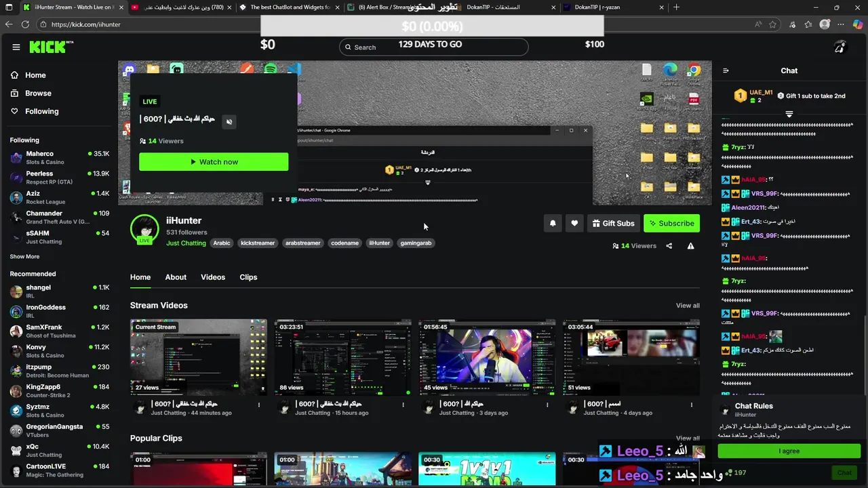The image size is (868, 488).
Task: Click the green Subscribe button
Action: coord(671,223)
